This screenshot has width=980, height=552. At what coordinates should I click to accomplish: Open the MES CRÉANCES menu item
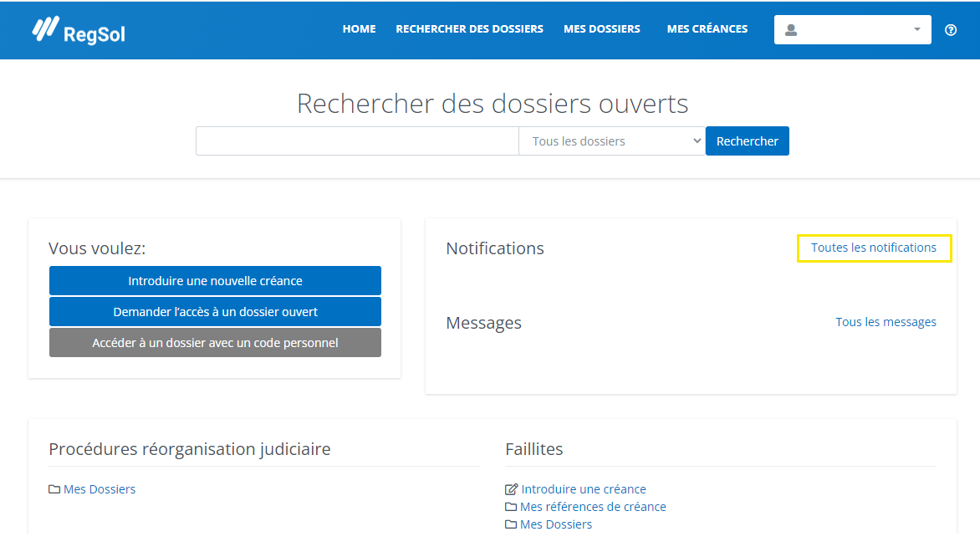[707, 28]
